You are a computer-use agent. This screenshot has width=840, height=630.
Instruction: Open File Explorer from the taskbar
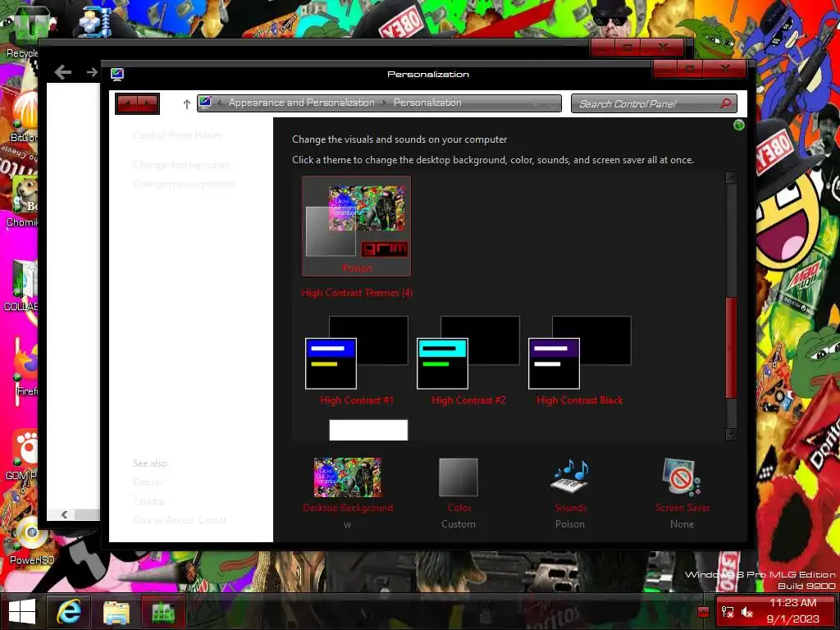pyautogui.click(x=116, y=611)
